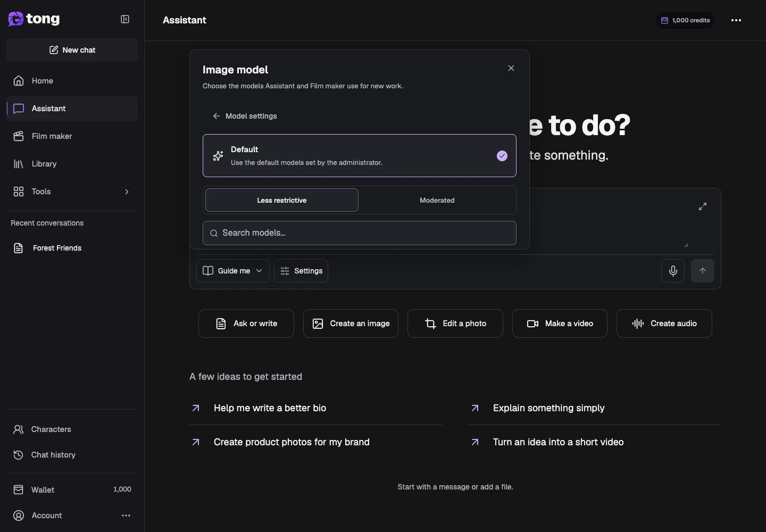The image size is (766, 532).
Task: Choose Ask or write
Action: point(246,323)
